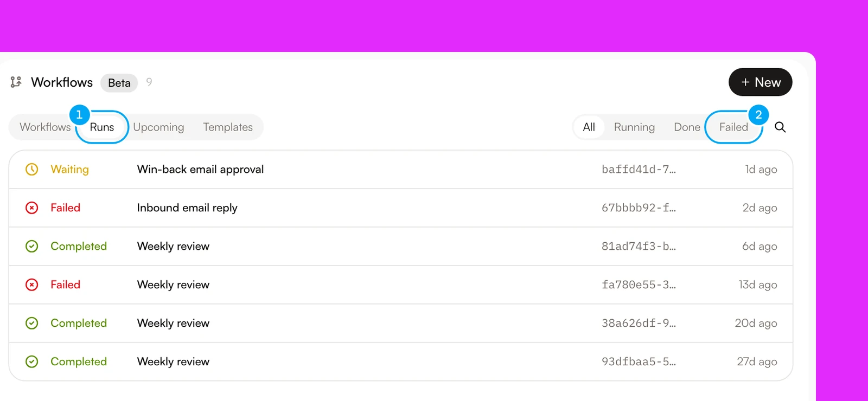868x401 pixels.
Task: Click run ID 38a626df-9…
Action: (x=639, y=323)
